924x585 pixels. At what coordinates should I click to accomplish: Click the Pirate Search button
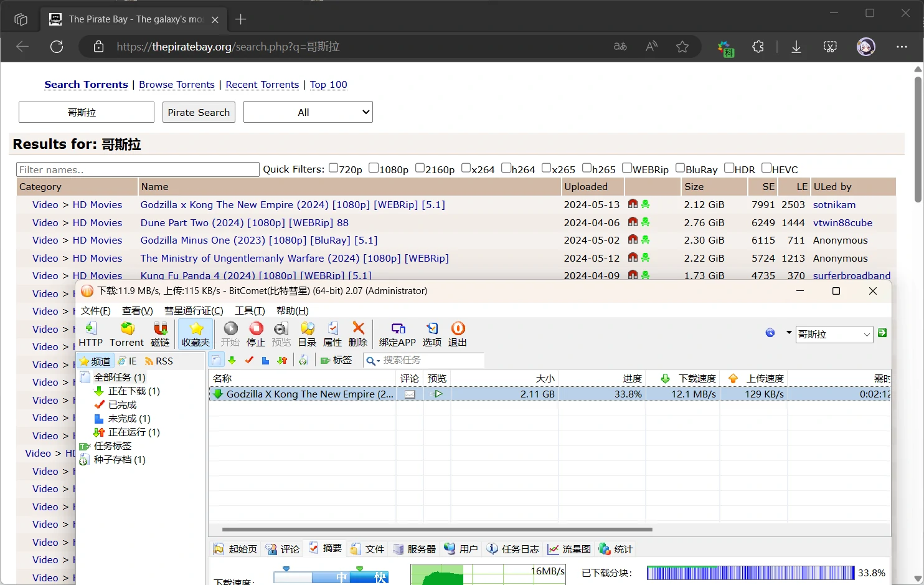click(199, 112)
